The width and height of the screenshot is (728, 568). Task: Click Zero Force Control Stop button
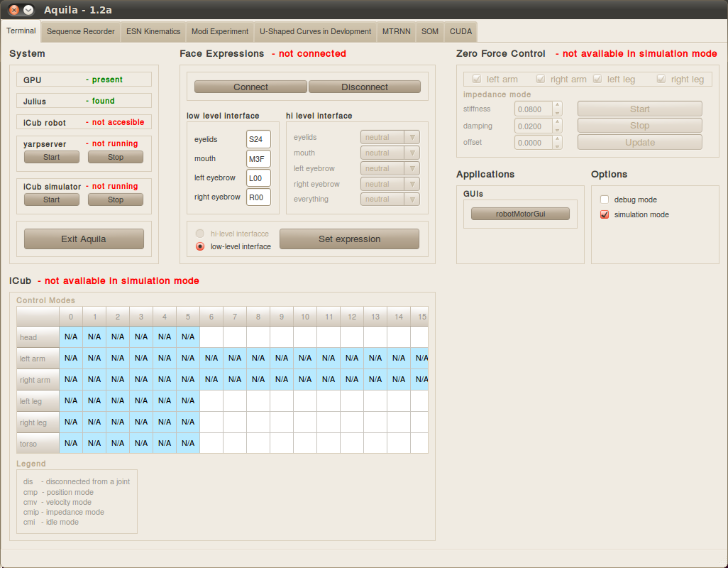coord(640,126)
